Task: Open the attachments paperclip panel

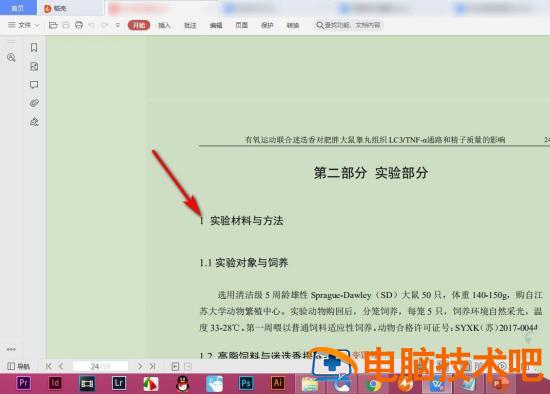Action: [34, 103]
